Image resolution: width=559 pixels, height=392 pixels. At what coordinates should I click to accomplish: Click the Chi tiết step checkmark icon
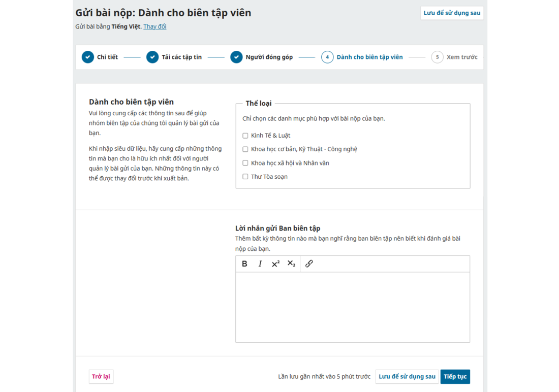coord(88,57)
